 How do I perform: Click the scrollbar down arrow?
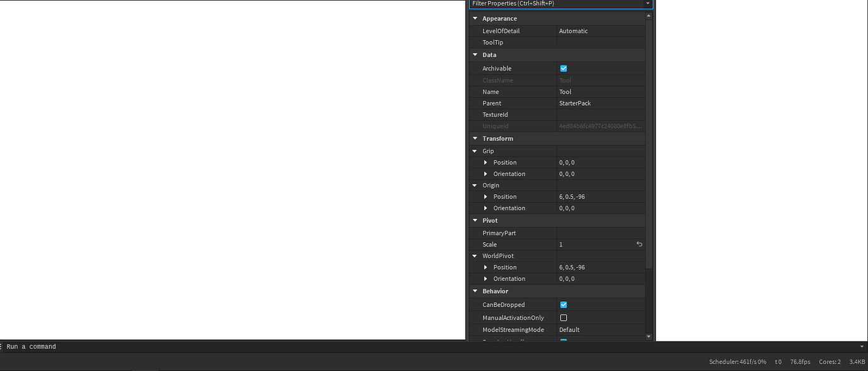point(649,336)
